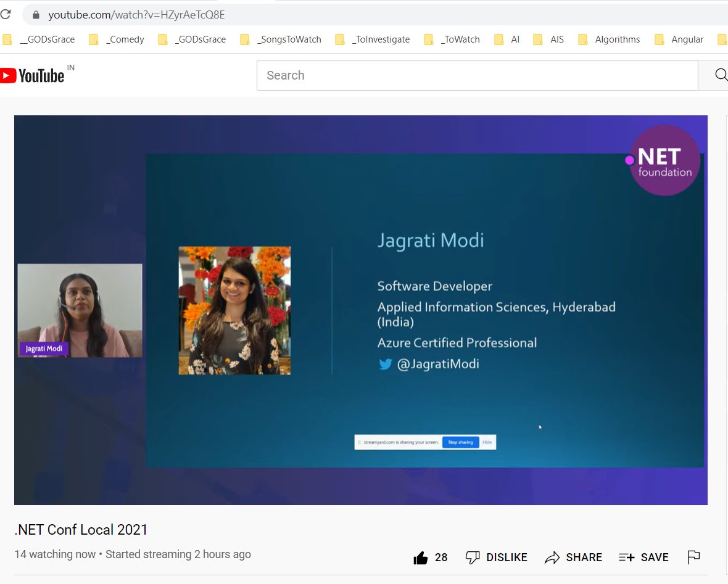This screenshot has height=584, width=728.
Task: Open the AI bookmark folder
Action: 507,39
